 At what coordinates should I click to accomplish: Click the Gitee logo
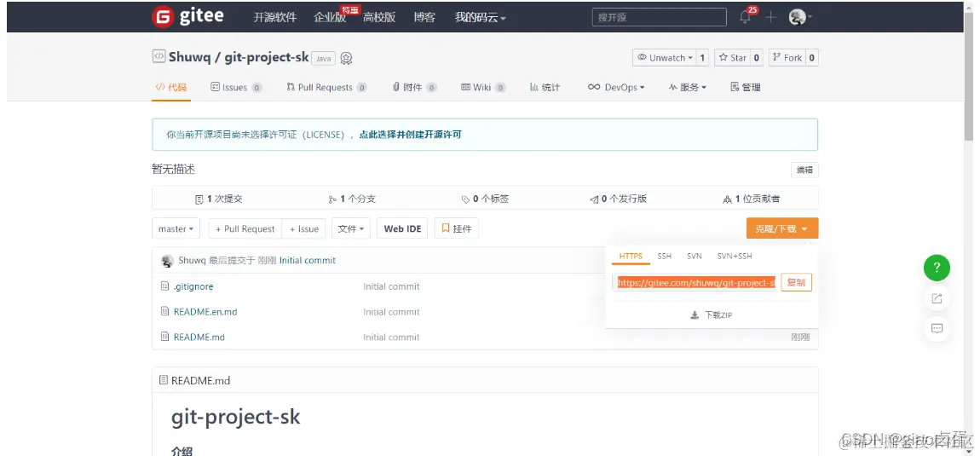tap(187, 16)
